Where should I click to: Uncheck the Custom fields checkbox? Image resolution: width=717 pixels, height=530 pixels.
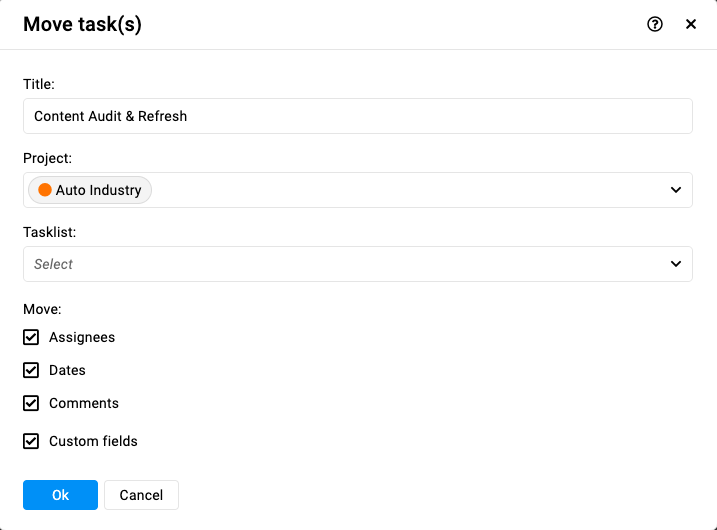(x=31, y=441)
